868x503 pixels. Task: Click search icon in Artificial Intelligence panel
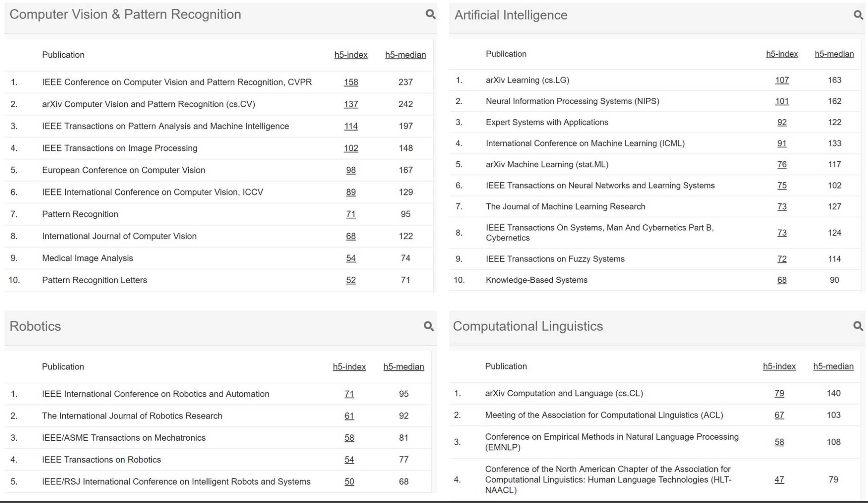pyautogui.click(x=858, y=15)
